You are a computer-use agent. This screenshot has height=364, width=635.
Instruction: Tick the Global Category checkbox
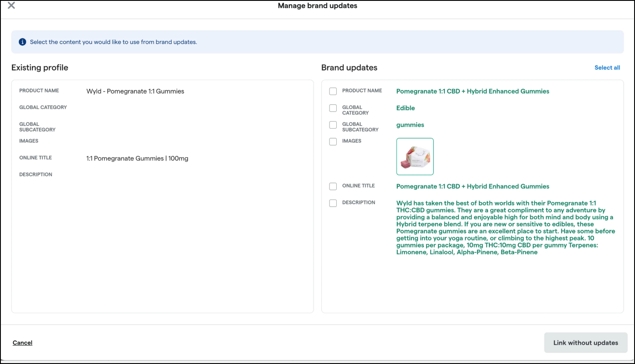point(333,108)
